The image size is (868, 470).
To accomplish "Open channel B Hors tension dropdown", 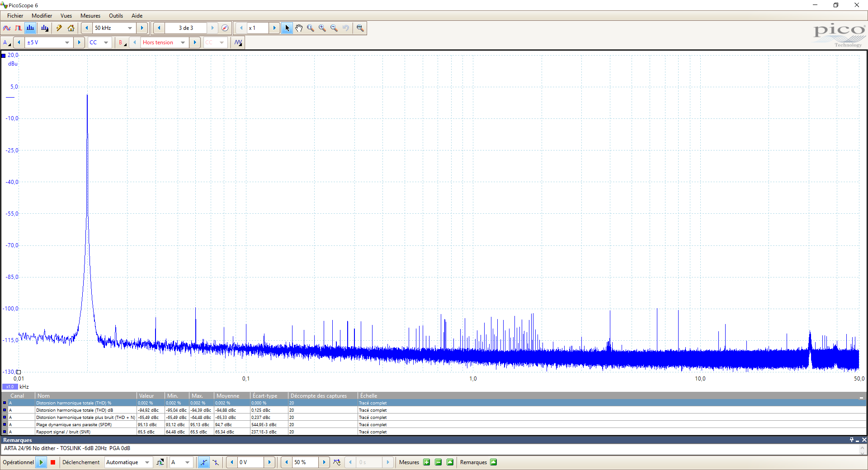I will point(183,42).
